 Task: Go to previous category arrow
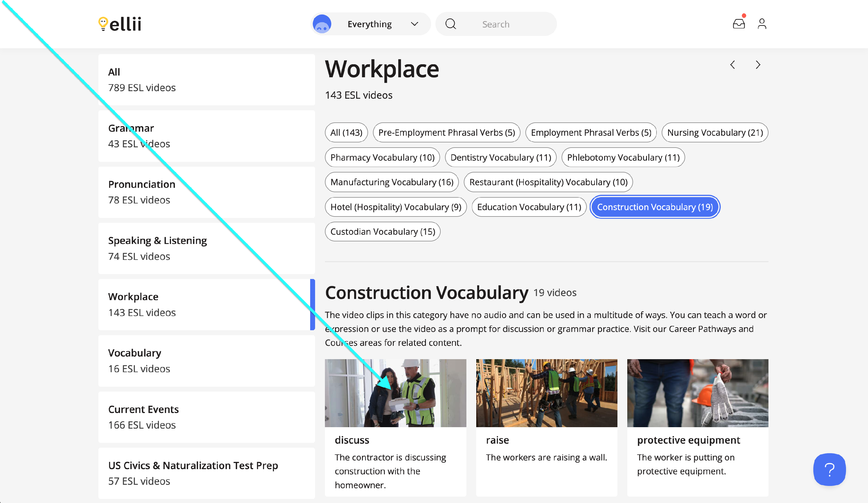point(732,65)
